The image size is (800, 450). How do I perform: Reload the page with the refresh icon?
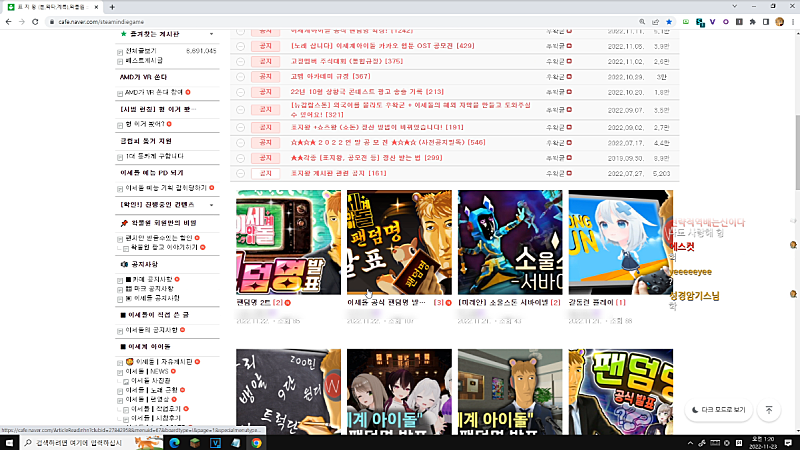tap(35, 22)
